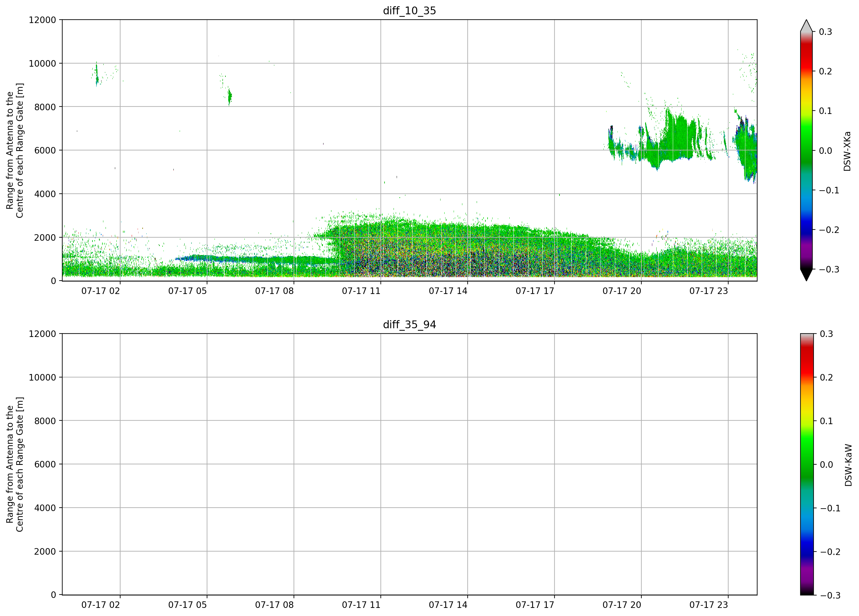
Task: Click the DSW-XKa colorbar label
Action: (x=847, y=151)
